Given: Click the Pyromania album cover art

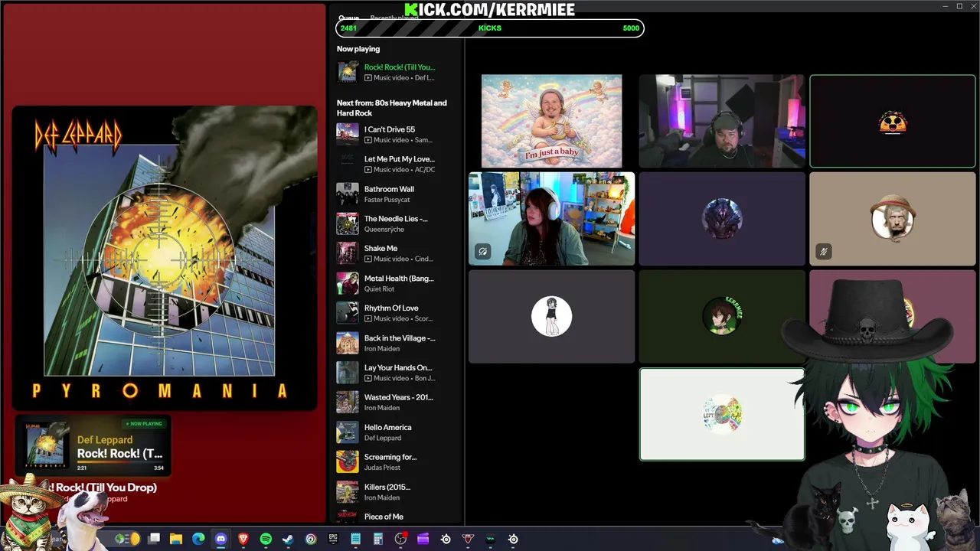Looking at the screenshot, I should pos(165,258).
